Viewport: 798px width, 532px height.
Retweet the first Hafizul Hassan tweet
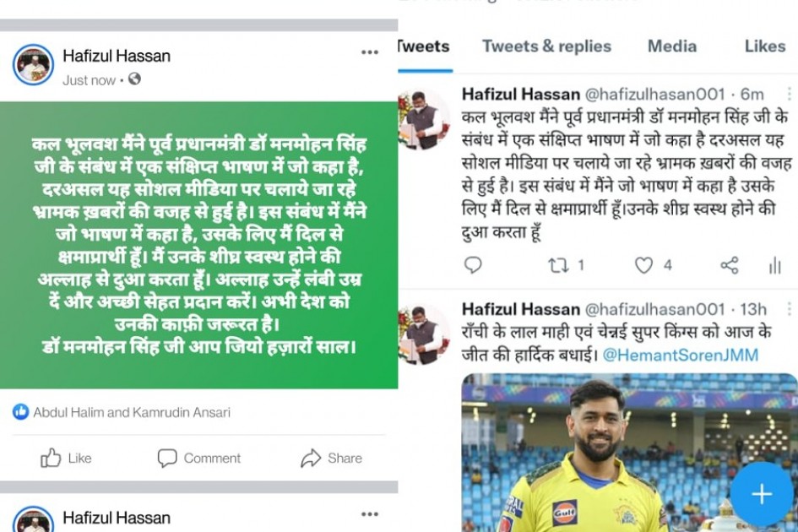(x=558, y=265)
